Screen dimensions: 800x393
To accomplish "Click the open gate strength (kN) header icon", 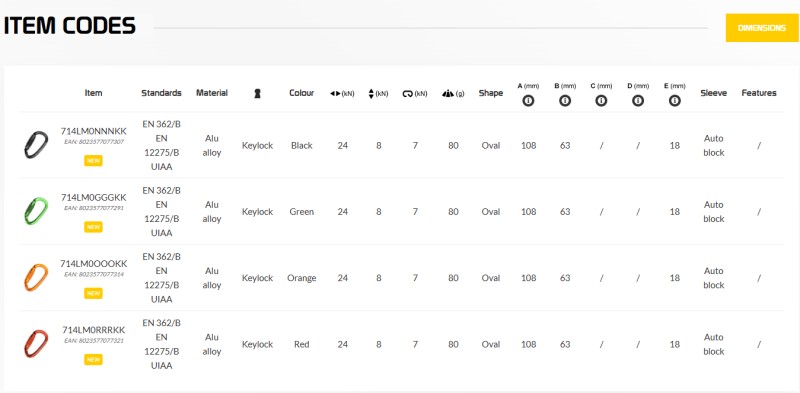I will click(407, 93).
